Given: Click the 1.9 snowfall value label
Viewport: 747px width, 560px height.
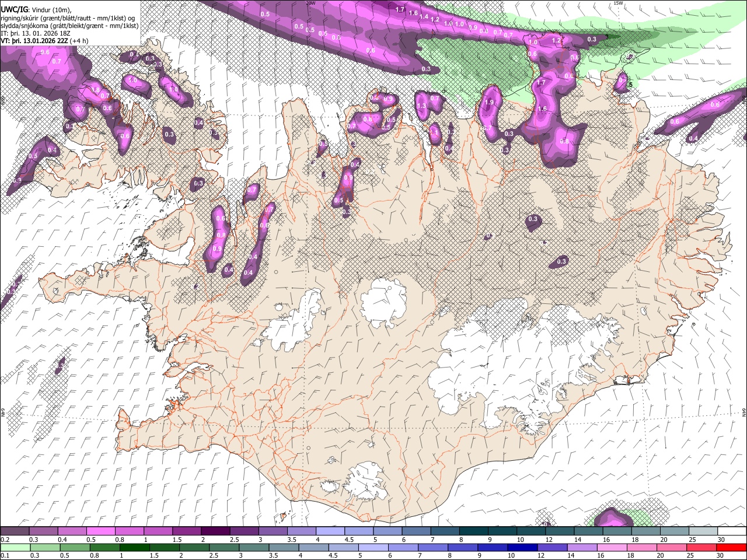Looking at the screenshot, I should [489, 102].
